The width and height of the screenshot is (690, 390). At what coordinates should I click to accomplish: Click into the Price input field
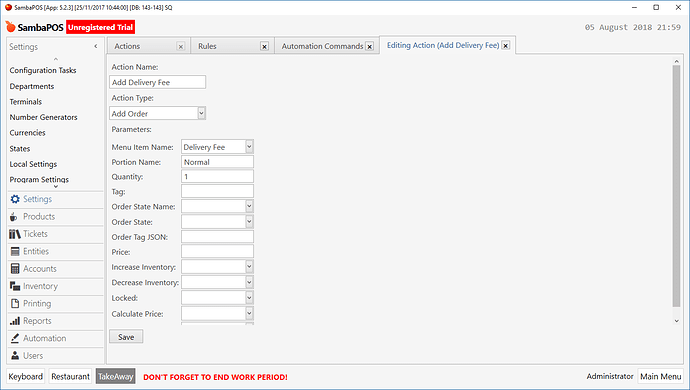tap(217, 252)
